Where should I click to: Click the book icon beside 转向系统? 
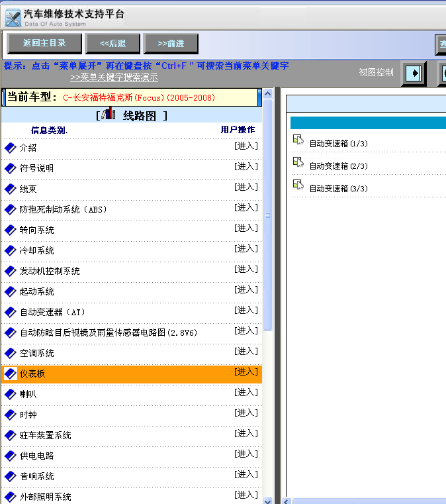(x=11, y=230)
